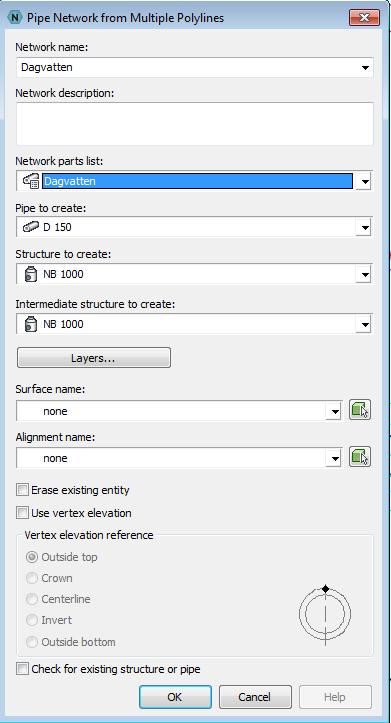Click the structure icon in Structure to create

pos(30,274)
